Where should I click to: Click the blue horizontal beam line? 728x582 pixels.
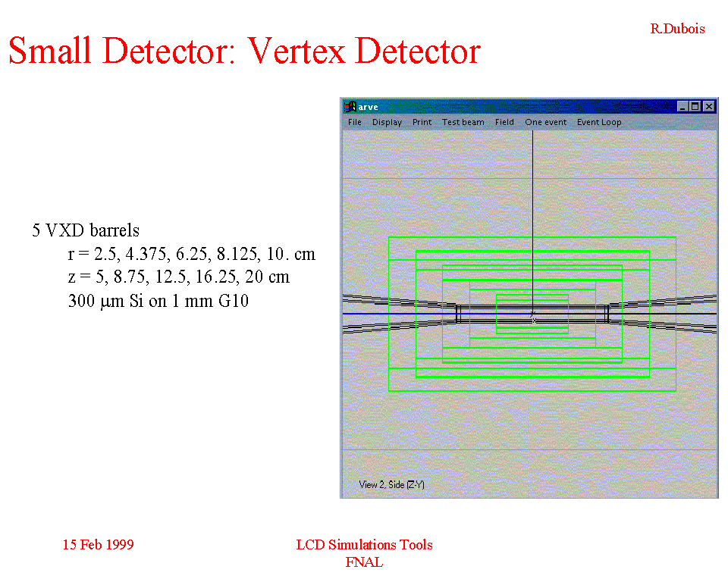[394, 314]
